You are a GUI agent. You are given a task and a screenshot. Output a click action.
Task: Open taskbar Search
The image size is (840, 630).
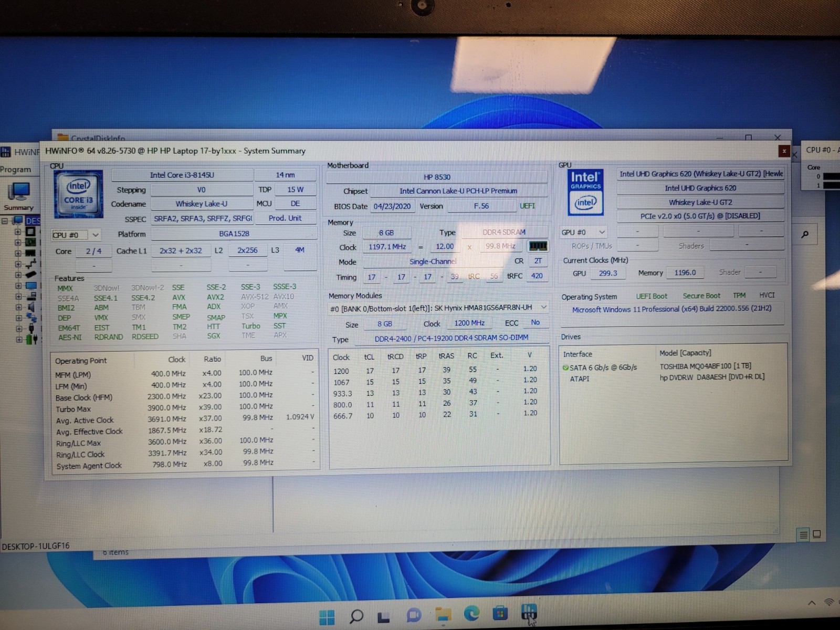point(356,616)
